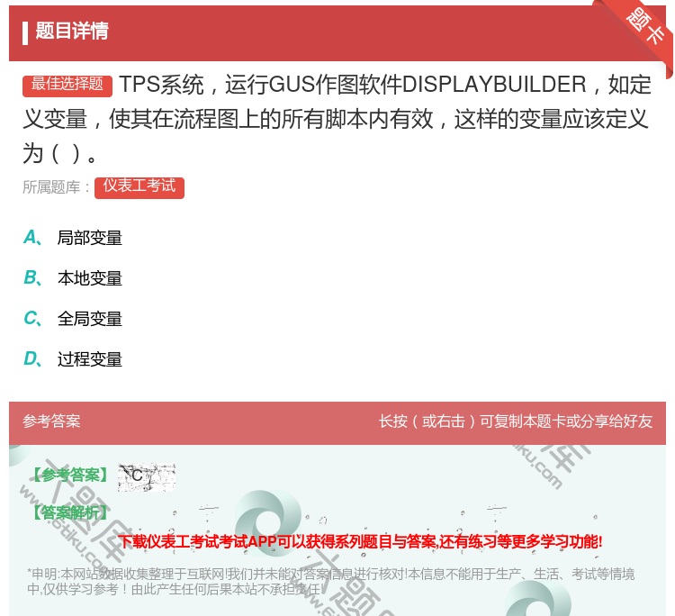The image size is (675, 616).
Task: Click the red 下载仪表工考试考试APP promotion link
Action: click(360, 541)
